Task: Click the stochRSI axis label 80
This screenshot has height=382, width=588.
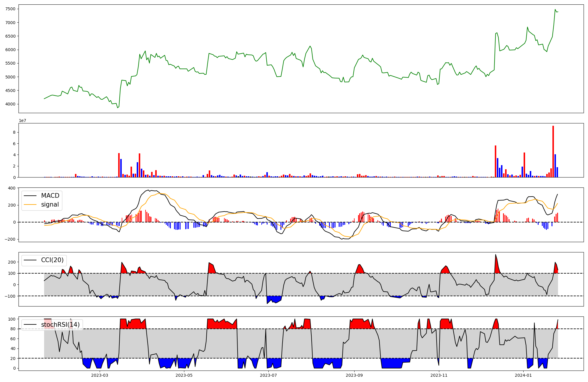Action: 13,329
